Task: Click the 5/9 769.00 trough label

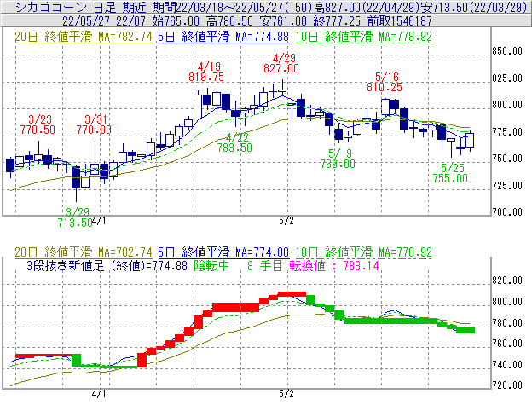Action: 338,159
